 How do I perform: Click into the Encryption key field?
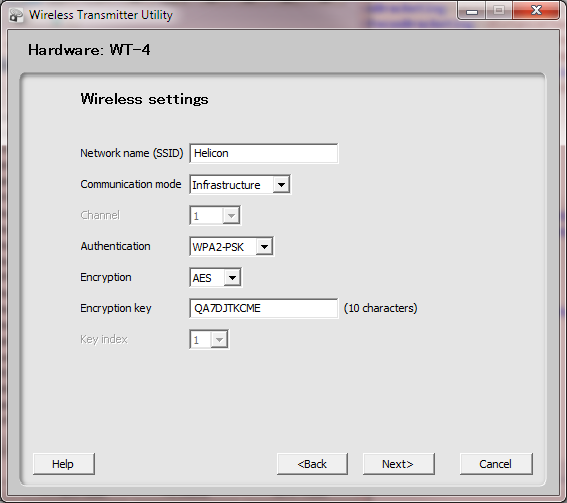tap(264, 308)
